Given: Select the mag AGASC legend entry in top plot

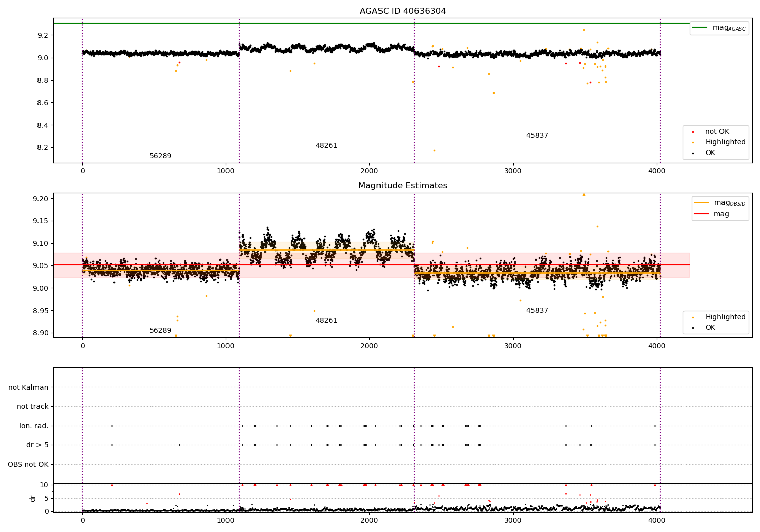Looking at the screenshot, I should tap(719, 28).
